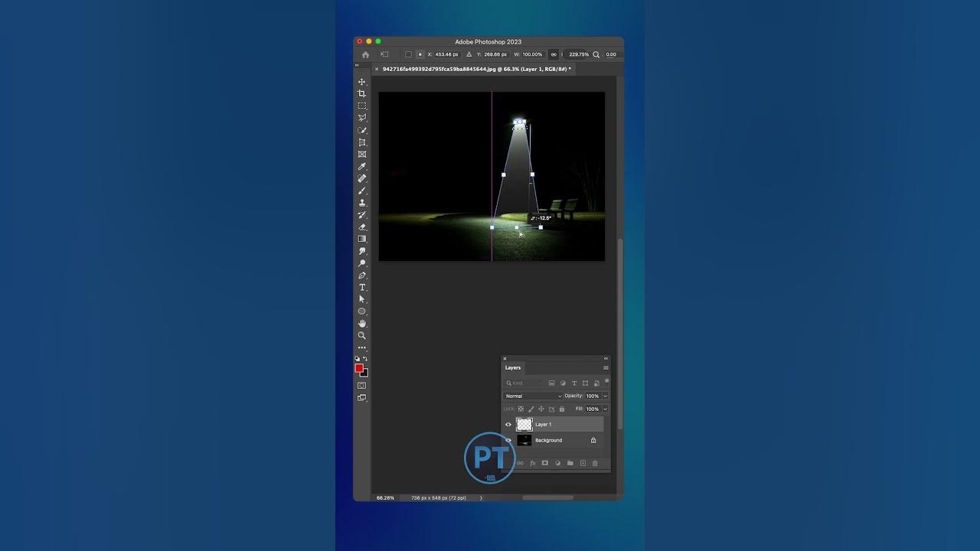Select the Ellipse shape tool
Image resolution: width=980 pixels, height=551 pixels.
[362, 311]
